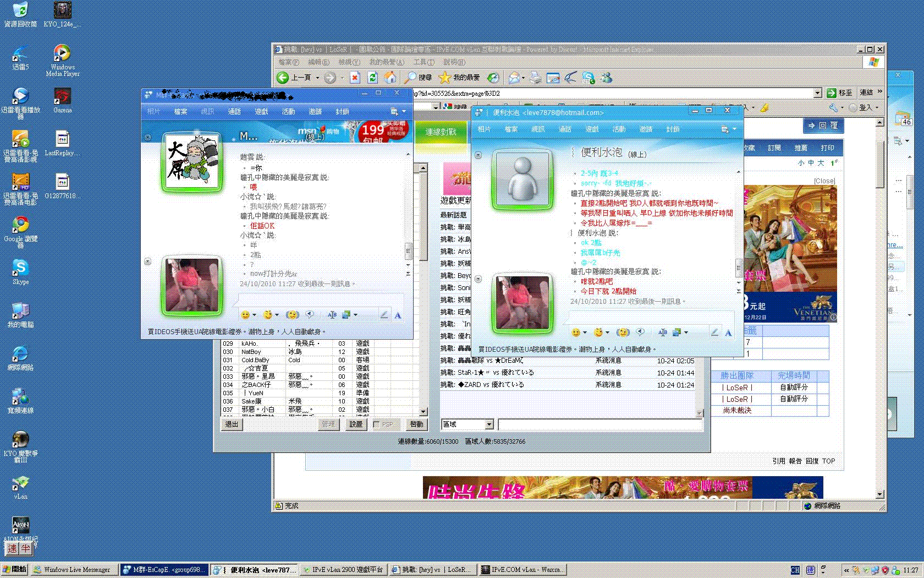Open winks picker in 便利水泡 chat

pos(598,332)
